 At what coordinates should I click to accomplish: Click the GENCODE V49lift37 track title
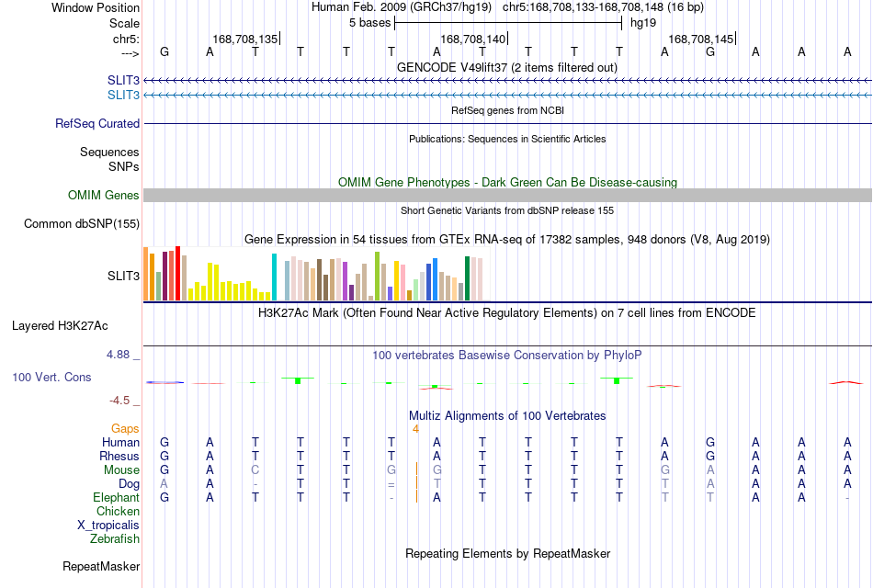506,68
